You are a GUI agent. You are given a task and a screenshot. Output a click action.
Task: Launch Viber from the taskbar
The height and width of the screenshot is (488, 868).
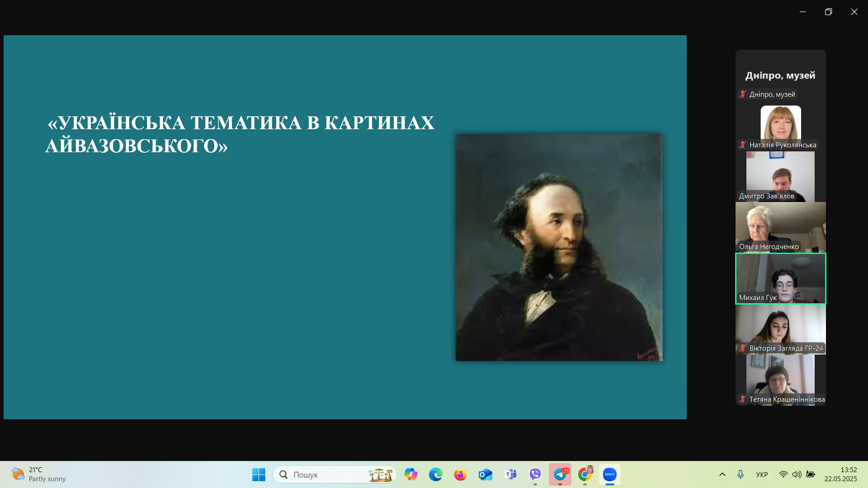[535, 474]
